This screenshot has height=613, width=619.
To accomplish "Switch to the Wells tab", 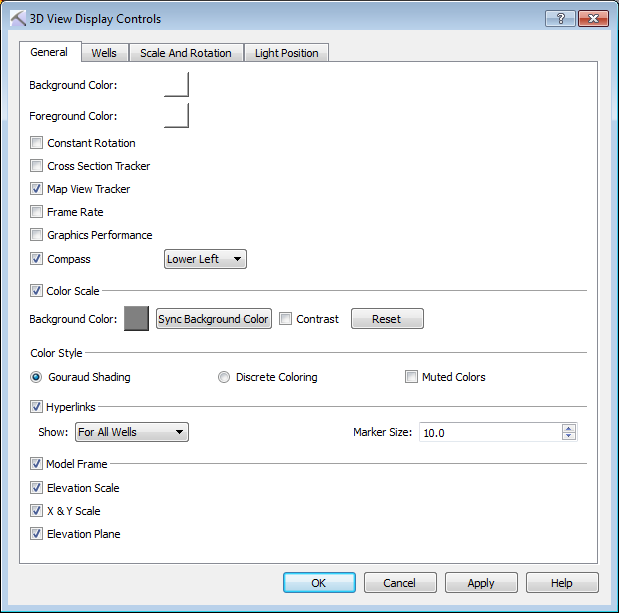I will (103, 53).
